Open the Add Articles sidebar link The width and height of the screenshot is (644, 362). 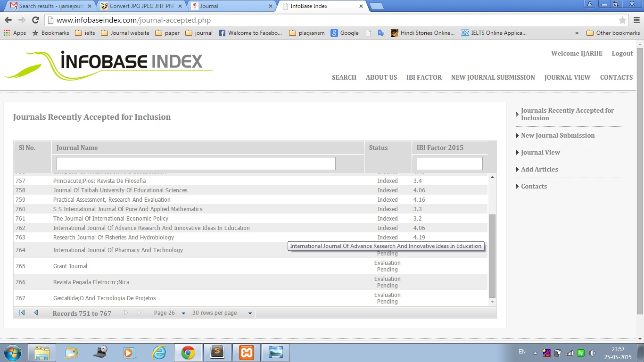[x=539, y=169]
